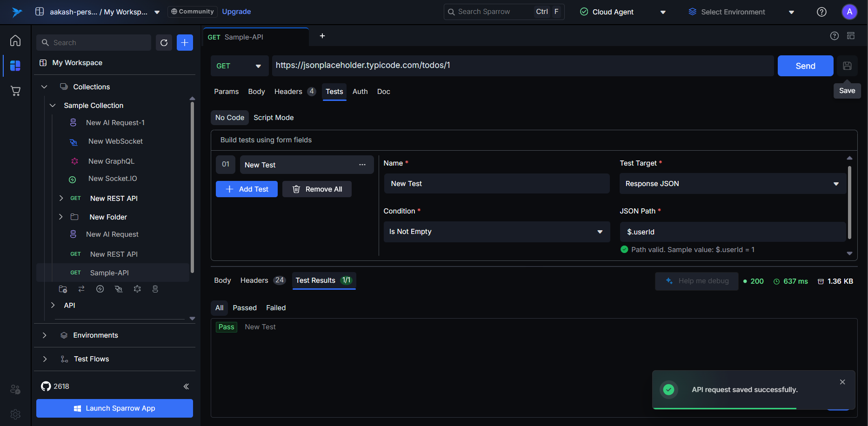Select the No Code mode
Viewport: 868px width, 426px height.
tap(229, 118)
